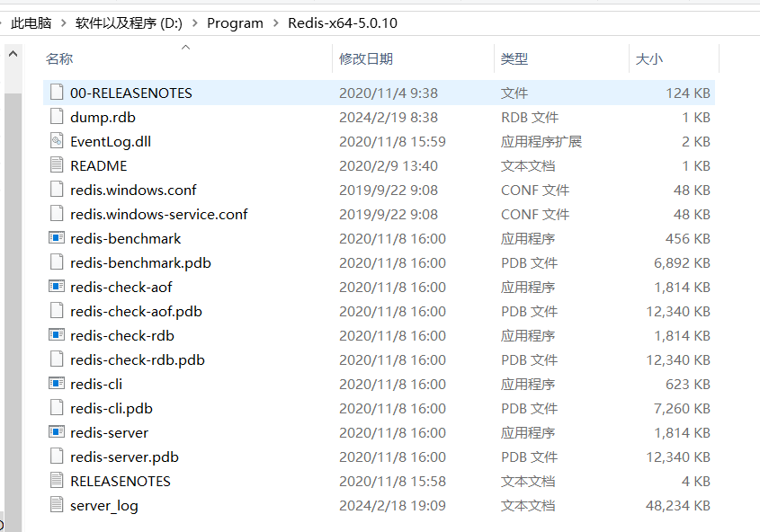This screenshot has width=760, height=532.
Task: Click the redis.windows.conf file icon
Action: click(57, 189)
